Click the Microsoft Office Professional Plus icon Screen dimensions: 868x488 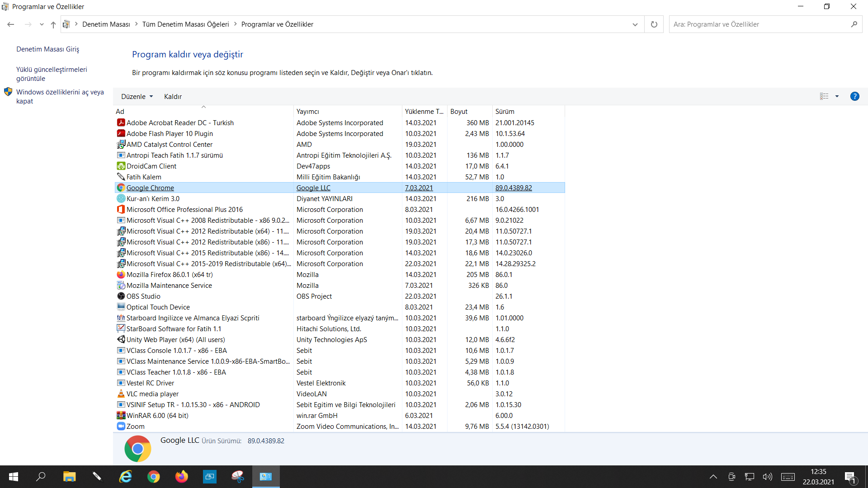[x=121, y=209]
